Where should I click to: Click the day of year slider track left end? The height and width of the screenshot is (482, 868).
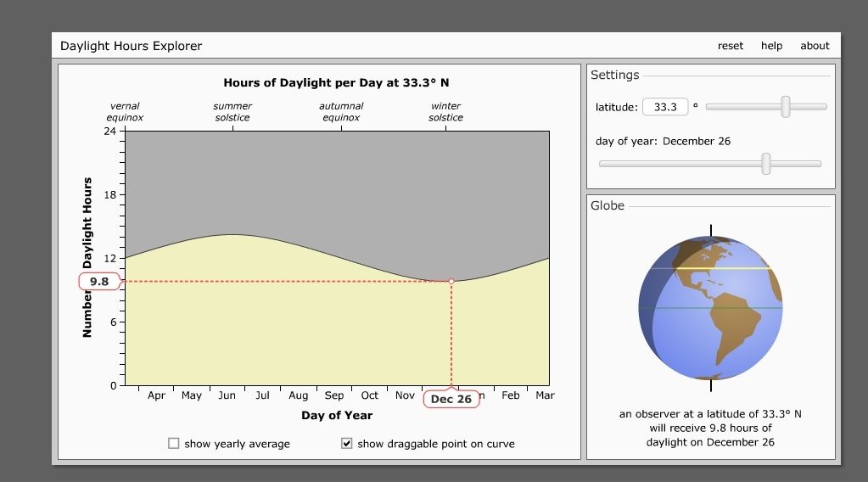[604, 164]
